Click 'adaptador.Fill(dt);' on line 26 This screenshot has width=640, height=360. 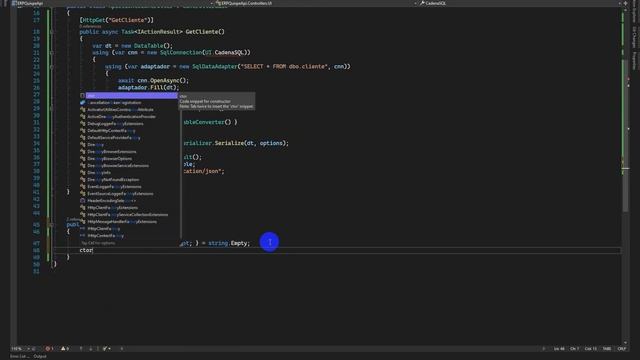click(x=149, y=87)
